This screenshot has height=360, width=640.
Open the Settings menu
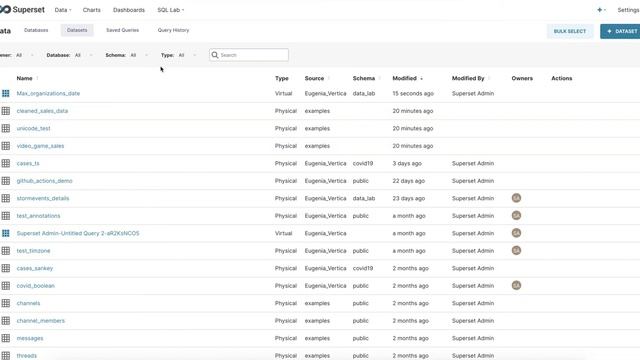(628, 10)
